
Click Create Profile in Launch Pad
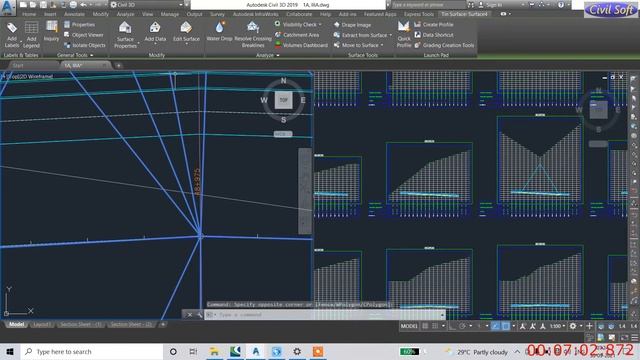point(433,24)
